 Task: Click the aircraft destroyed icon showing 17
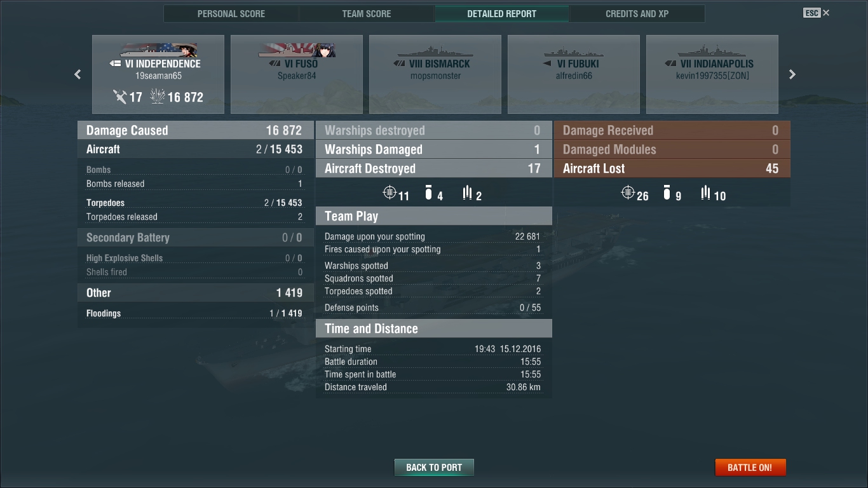pos(119,97)
